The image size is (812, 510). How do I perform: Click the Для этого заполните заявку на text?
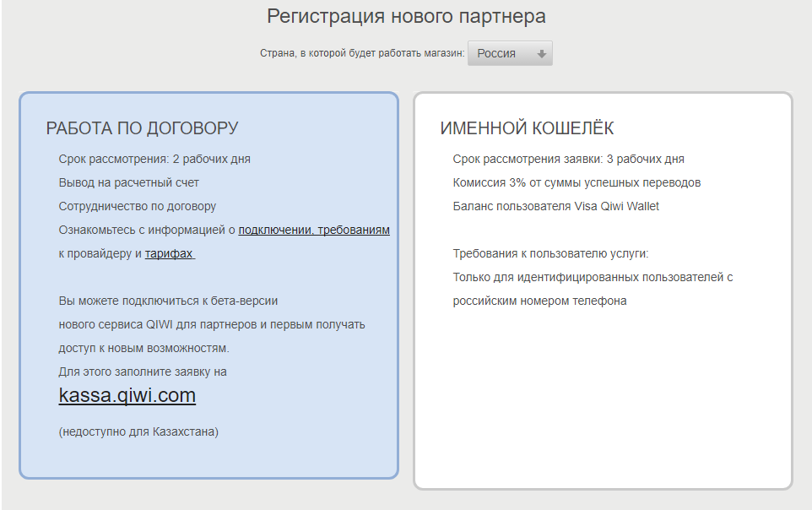pos(143,372)
